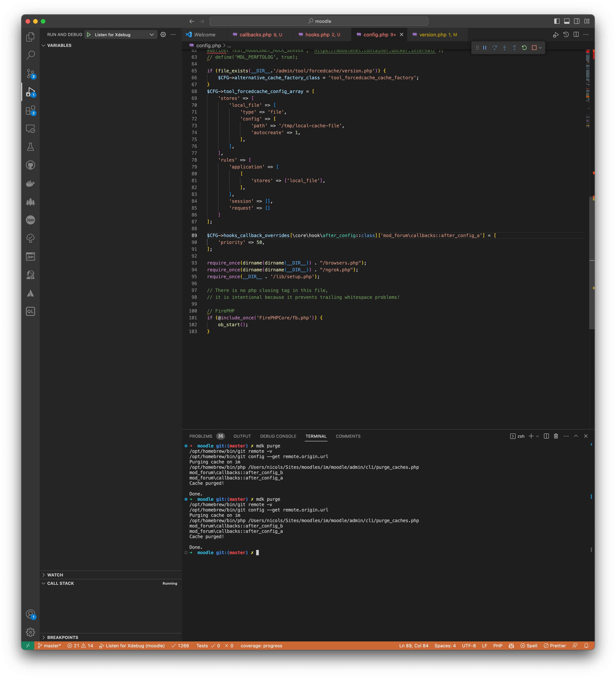The image size is (616, 678).
Task: Click the Step Out debug arrow
Action: [x=514, y=48]
